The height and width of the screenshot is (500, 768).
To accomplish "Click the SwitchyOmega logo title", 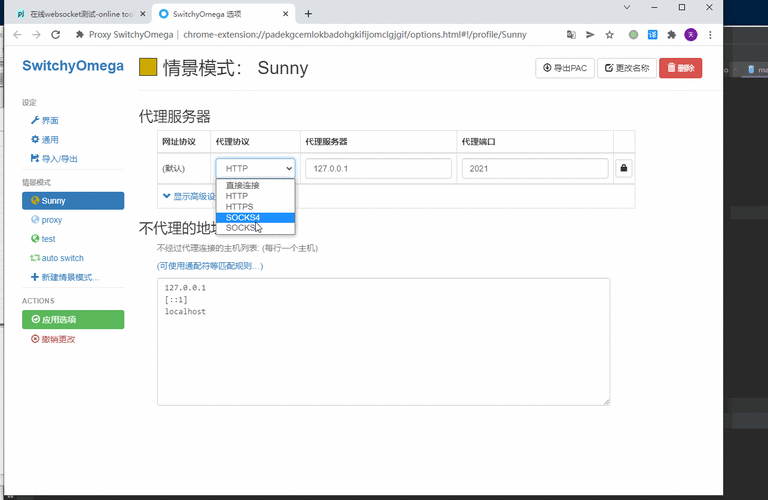I will [x=73, y=66].
